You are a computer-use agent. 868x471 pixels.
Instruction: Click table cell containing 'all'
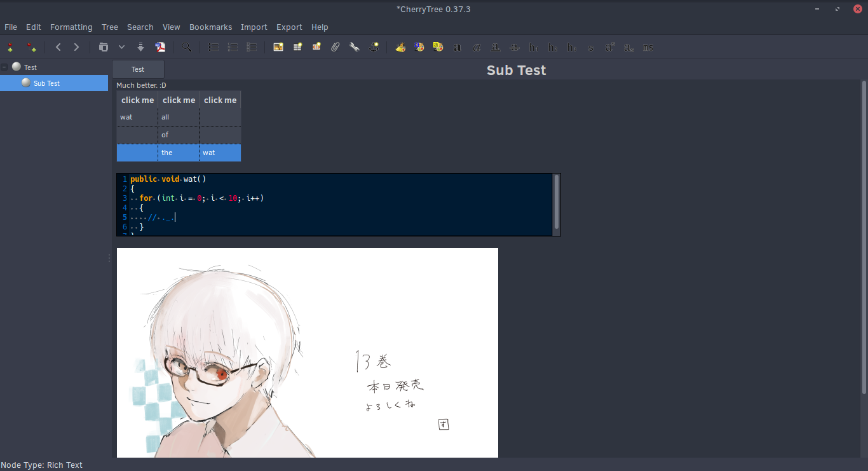(x=179, y=117)
